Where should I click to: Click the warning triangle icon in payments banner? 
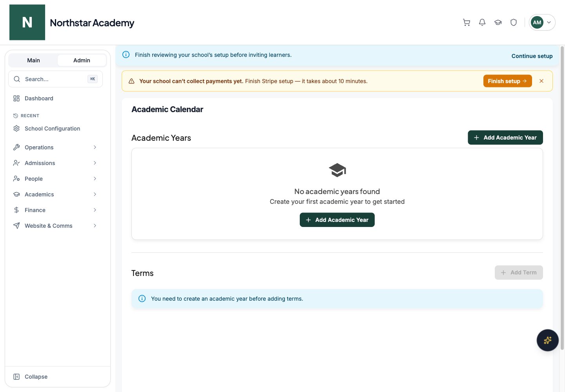tap(131, 81)
